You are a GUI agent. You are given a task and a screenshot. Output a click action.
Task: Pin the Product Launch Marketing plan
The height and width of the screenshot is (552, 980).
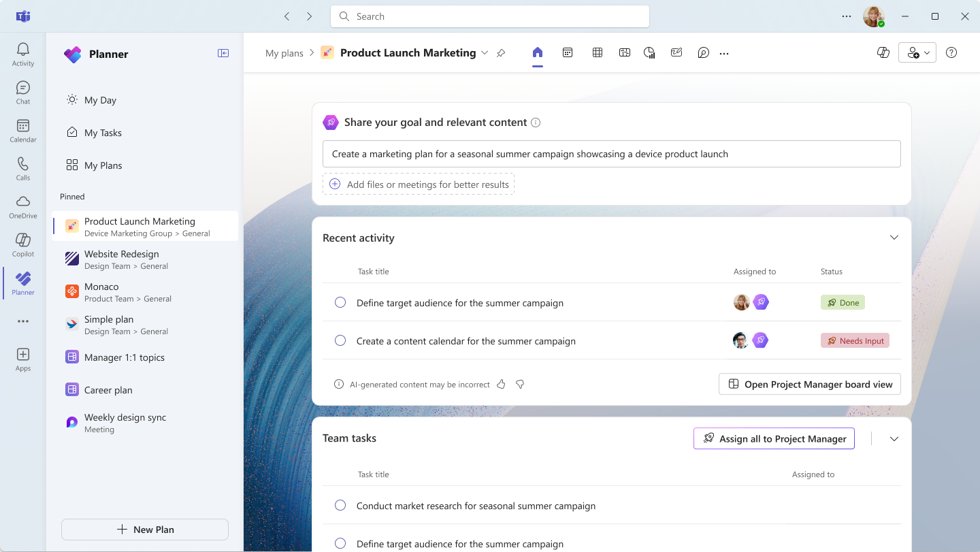click(x=501, y=53)
